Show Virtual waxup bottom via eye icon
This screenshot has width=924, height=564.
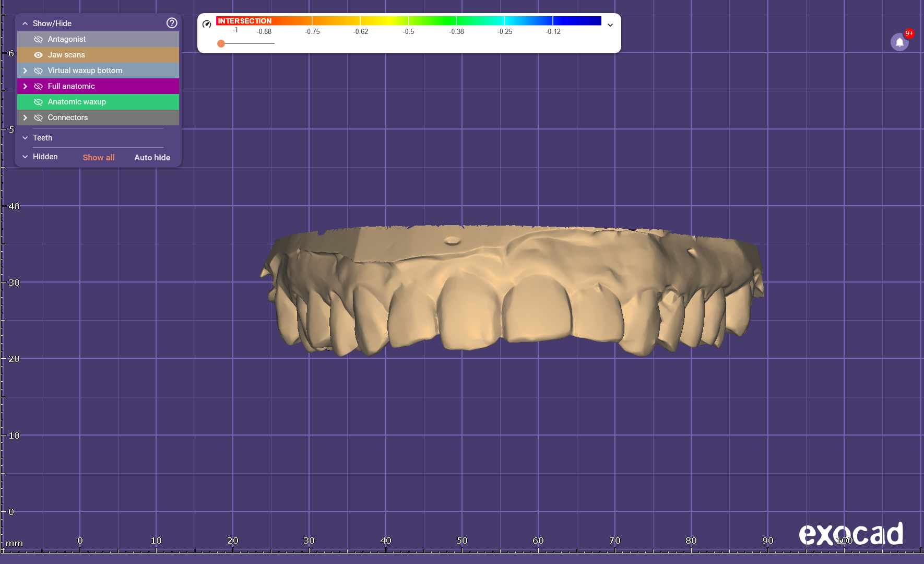pyautogui.click(x=38, y=70)
